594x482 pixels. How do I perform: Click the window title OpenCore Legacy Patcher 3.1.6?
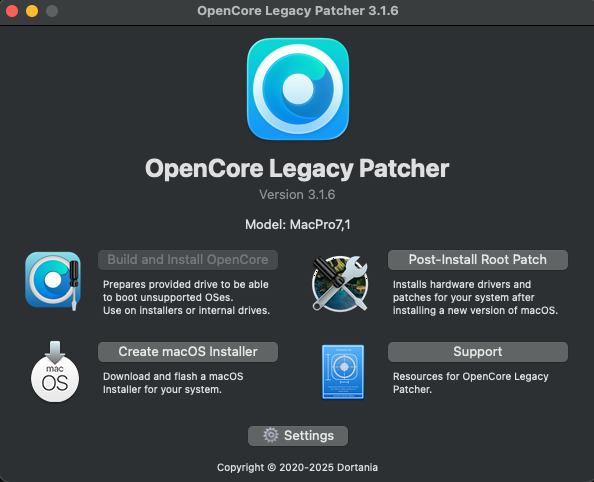coord(298,11)
